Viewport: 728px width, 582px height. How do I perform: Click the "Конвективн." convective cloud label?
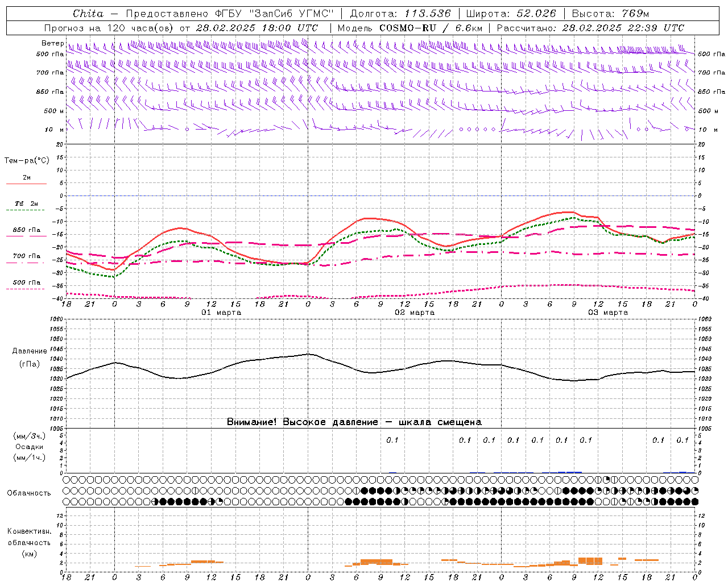pos(29,531)
